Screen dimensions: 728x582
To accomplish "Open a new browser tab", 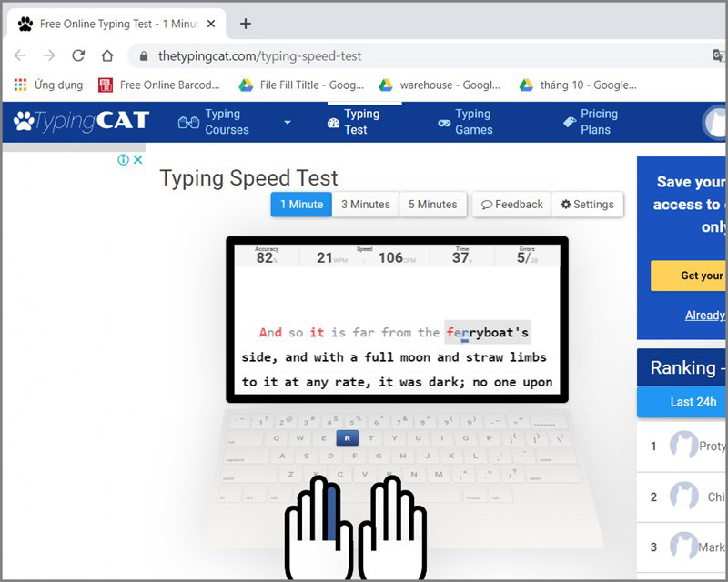I will (245, 24).
